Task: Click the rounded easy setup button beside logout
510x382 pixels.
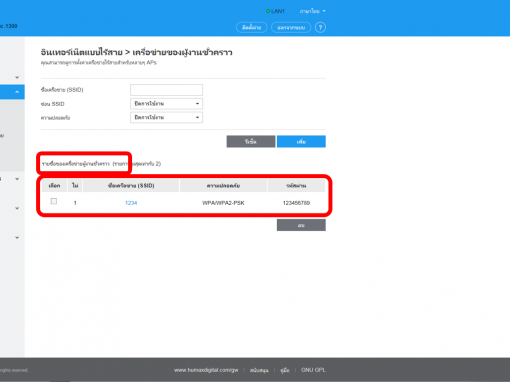Action: [252, 27]
